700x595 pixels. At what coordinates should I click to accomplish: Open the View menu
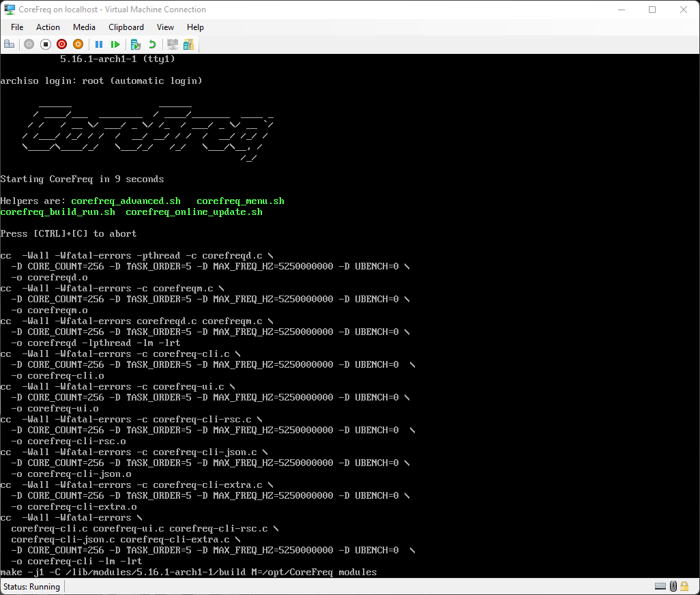[x=165, y=27]
